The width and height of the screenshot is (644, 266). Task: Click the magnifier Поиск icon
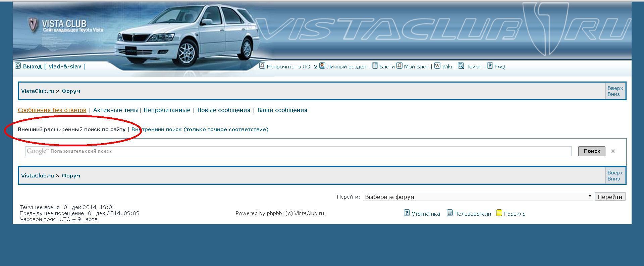click(461, 66)
